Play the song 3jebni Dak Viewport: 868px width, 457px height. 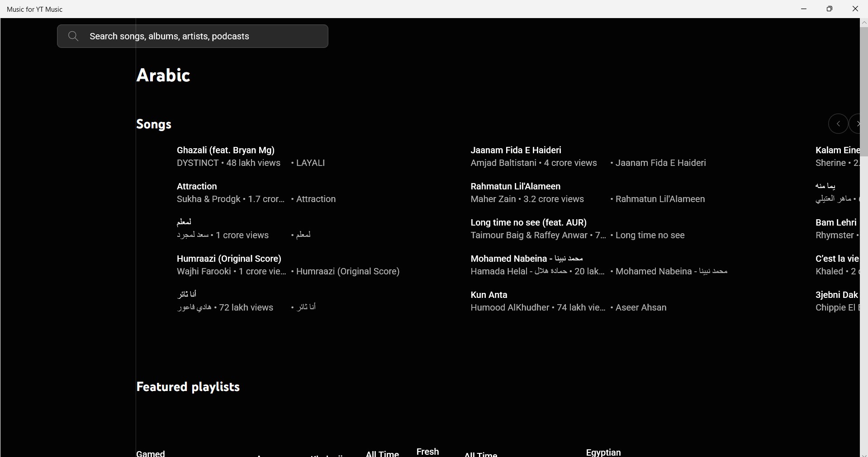click(x=837, y=295)
